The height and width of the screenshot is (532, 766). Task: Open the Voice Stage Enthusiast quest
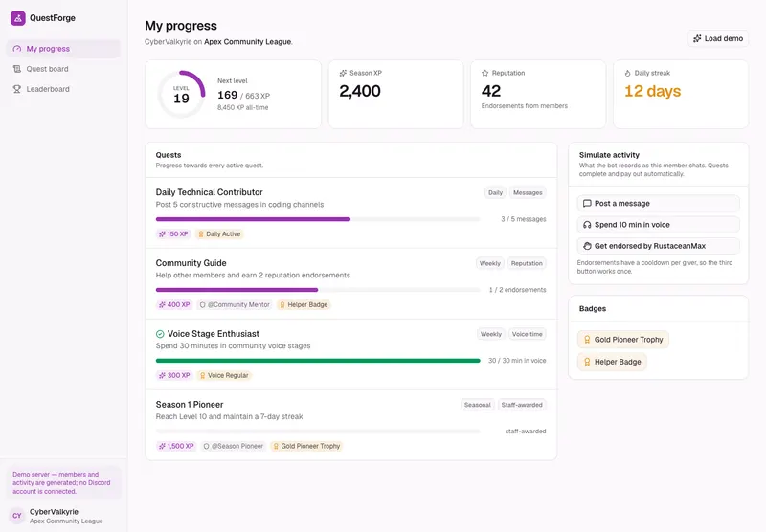tap(214, 334)
